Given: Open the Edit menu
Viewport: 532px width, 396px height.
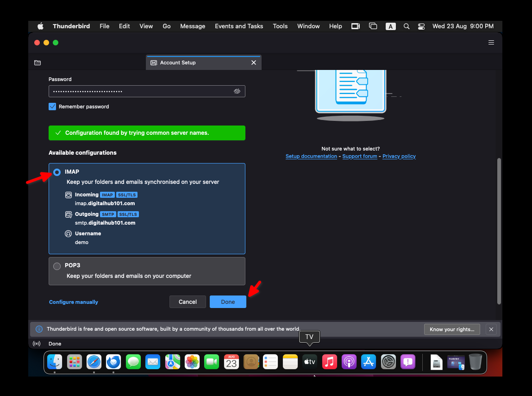Looking at the screenshot, I should (x=124, y=26).
